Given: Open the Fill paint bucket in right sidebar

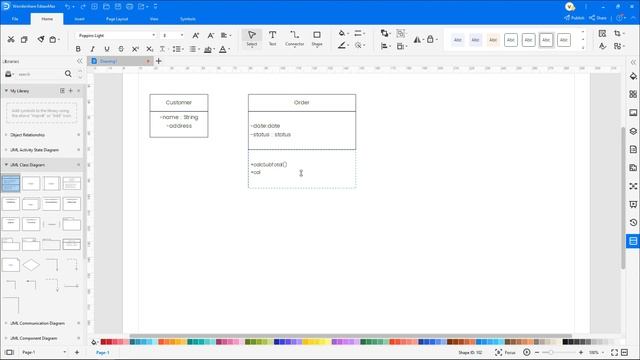Looking at the screenshot, I should (633, 76).
